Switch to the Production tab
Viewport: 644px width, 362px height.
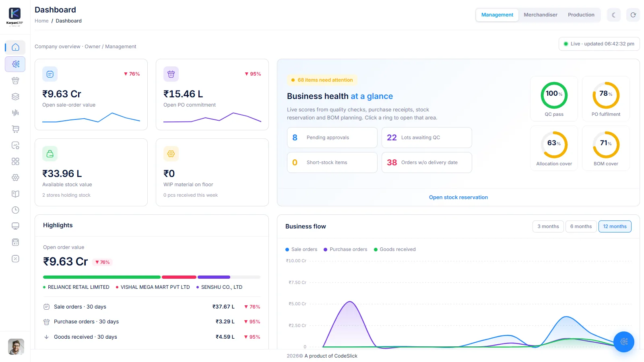[x=581, y=15]
